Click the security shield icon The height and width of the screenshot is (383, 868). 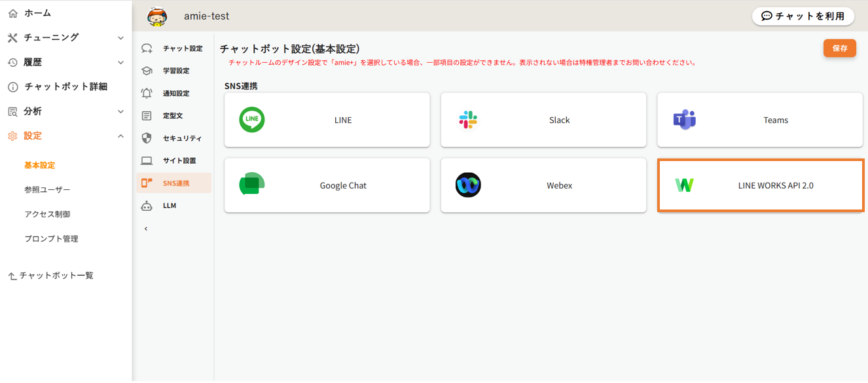click(147, 138)
